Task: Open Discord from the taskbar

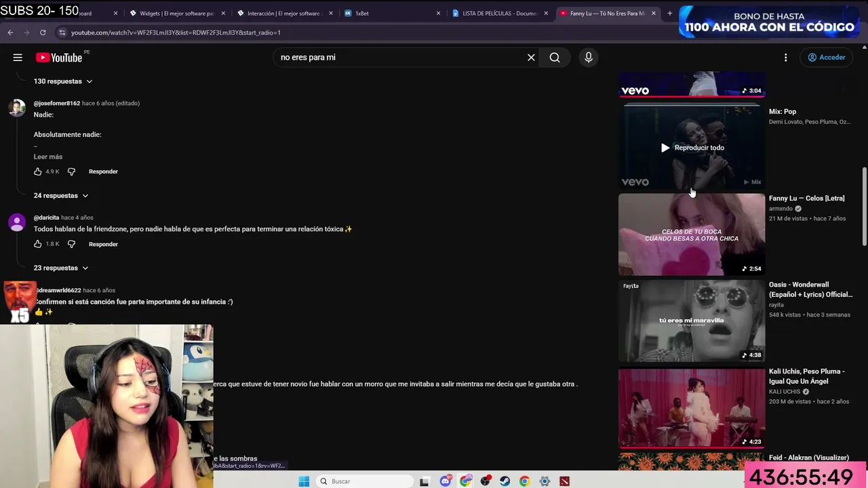Action: 446,481
